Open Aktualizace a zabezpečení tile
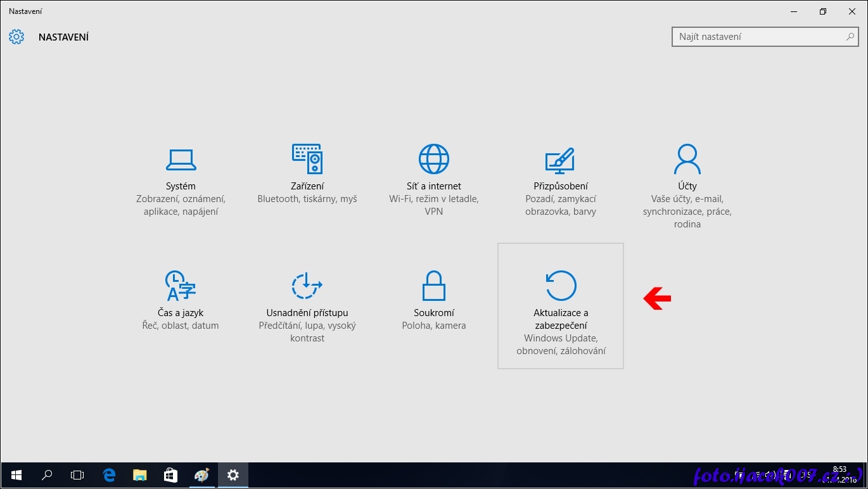The height and width of the screenshot is (489, 868). (x=561, y=305)
